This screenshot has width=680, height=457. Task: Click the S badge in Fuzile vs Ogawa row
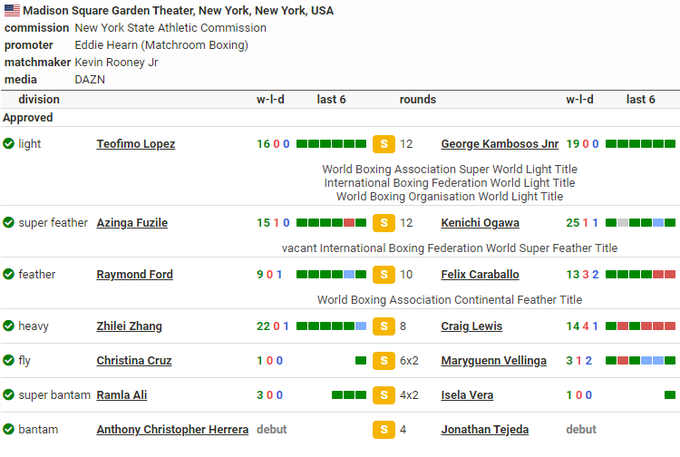click(383, 223)
